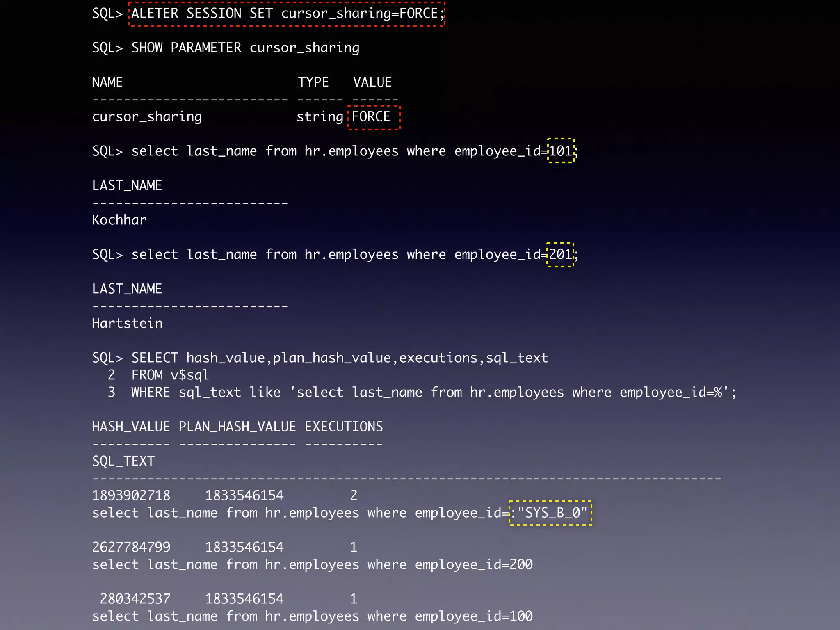Select the VALUE column header

pyautogui.click(x=372, y=82)
